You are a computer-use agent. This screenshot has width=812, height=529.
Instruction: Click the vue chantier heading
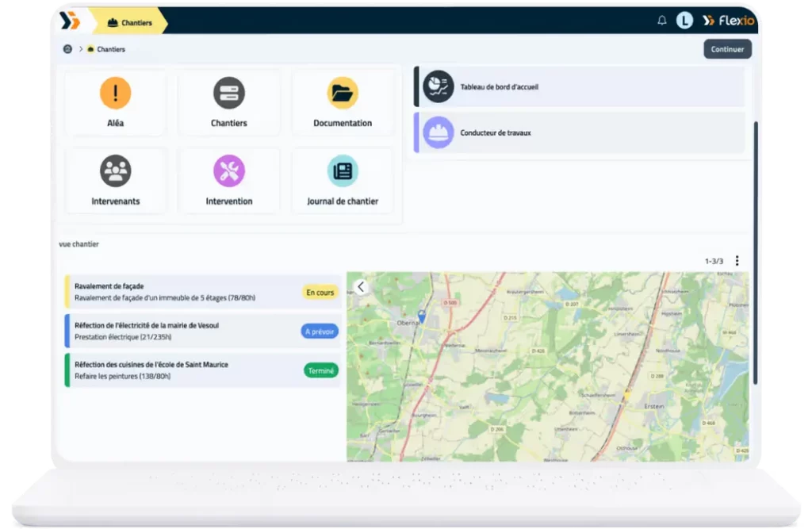tap(79, 244)
